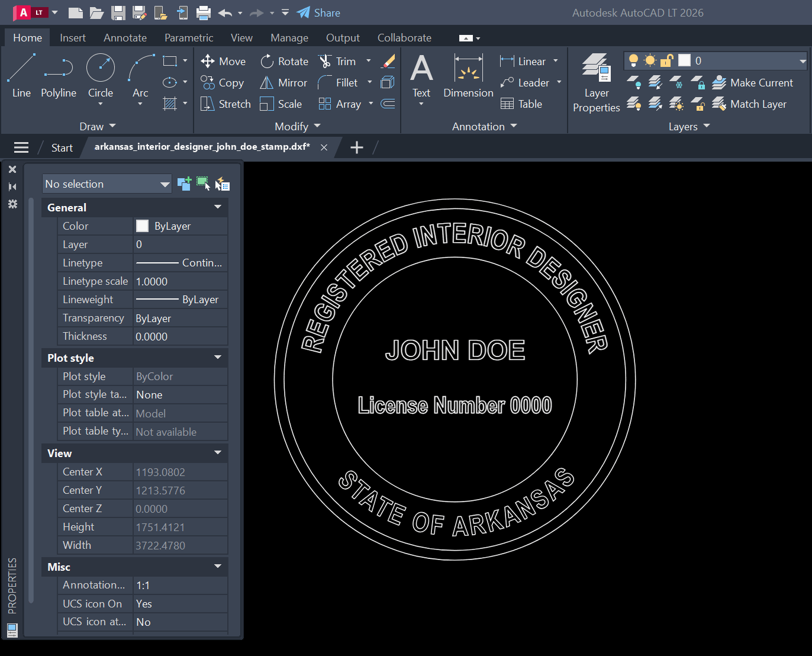Use the Mirror command
This screenshot has height=656, width=812.
pyautogui.click(x=283, y=83)
